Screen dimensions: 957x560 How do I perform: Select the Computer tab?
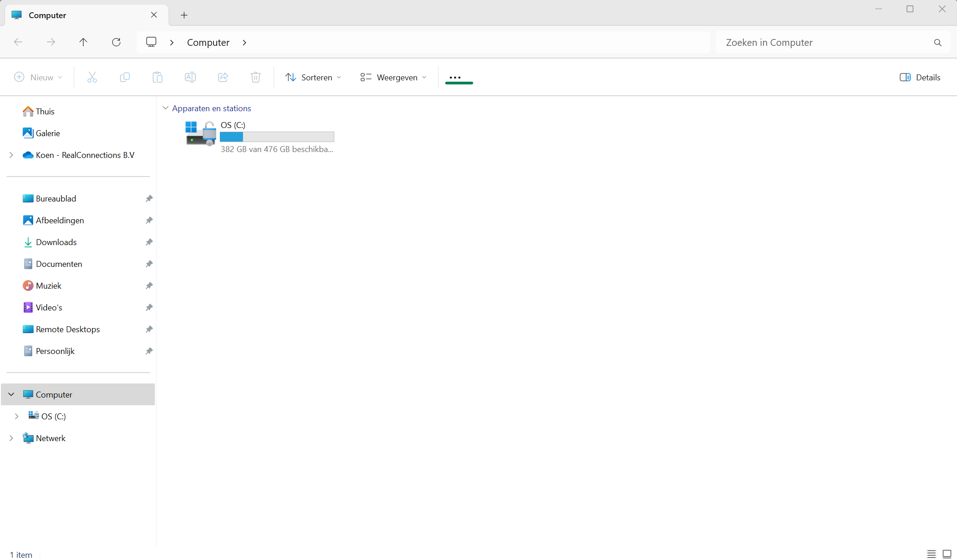[86, 15]
